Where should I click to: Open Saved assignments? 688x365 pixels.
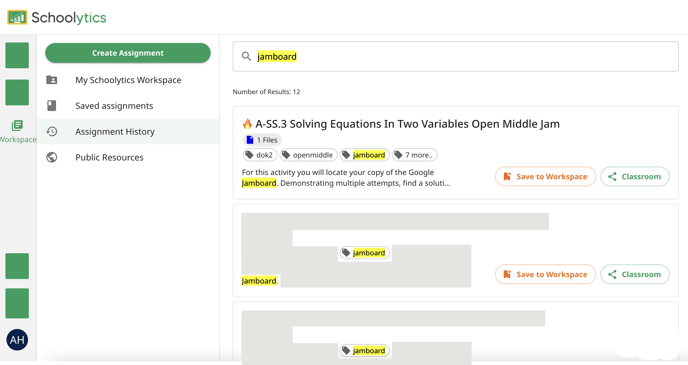coord(114,106)
